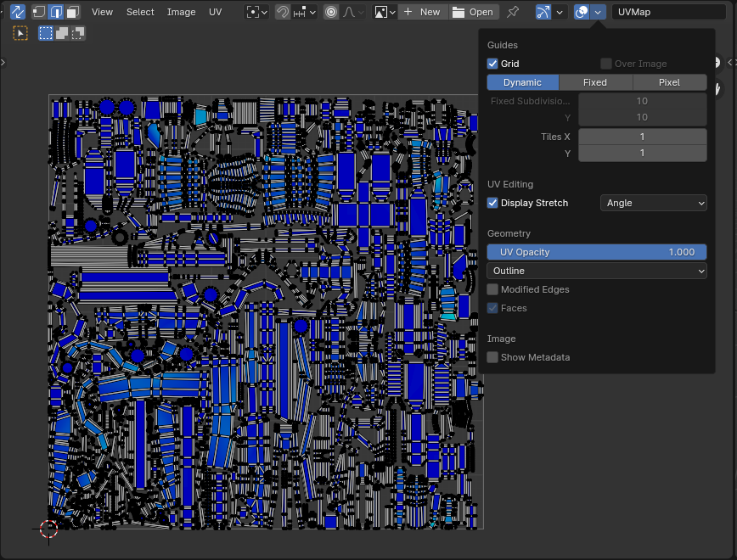Collapse the overlays popover arrow
This screenshot has width=737, height=560.
[x=598, y=12]
